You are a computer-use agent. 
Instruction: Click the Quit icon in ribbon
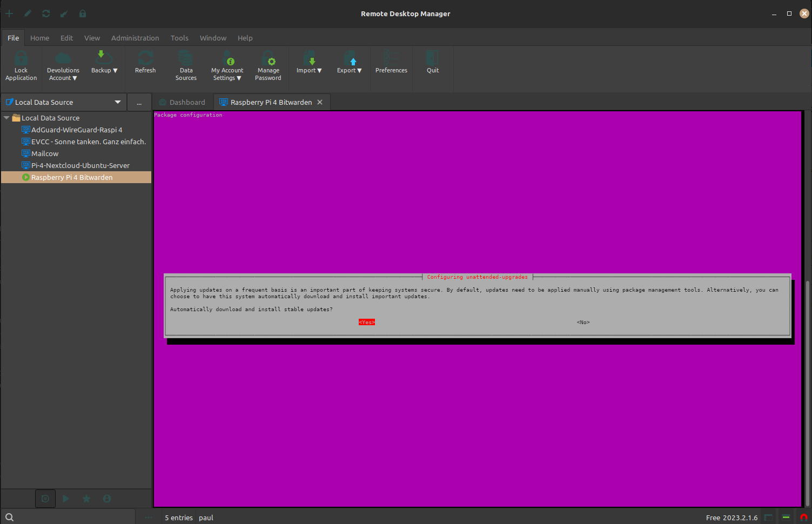tap(433, 58)
